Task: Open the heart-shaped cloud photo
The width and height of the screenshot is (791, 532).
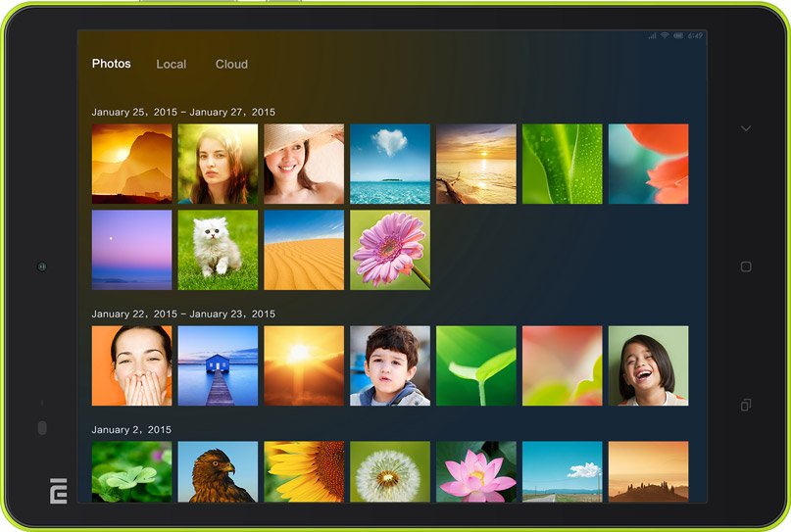Action: [390, 164]
